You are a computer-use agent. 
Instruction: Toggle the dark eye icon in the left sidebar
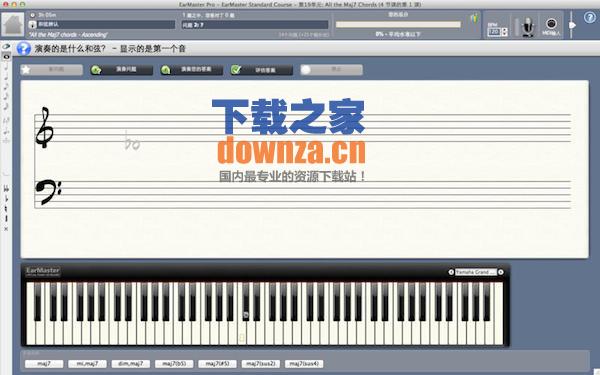click(x=6, y=57)
